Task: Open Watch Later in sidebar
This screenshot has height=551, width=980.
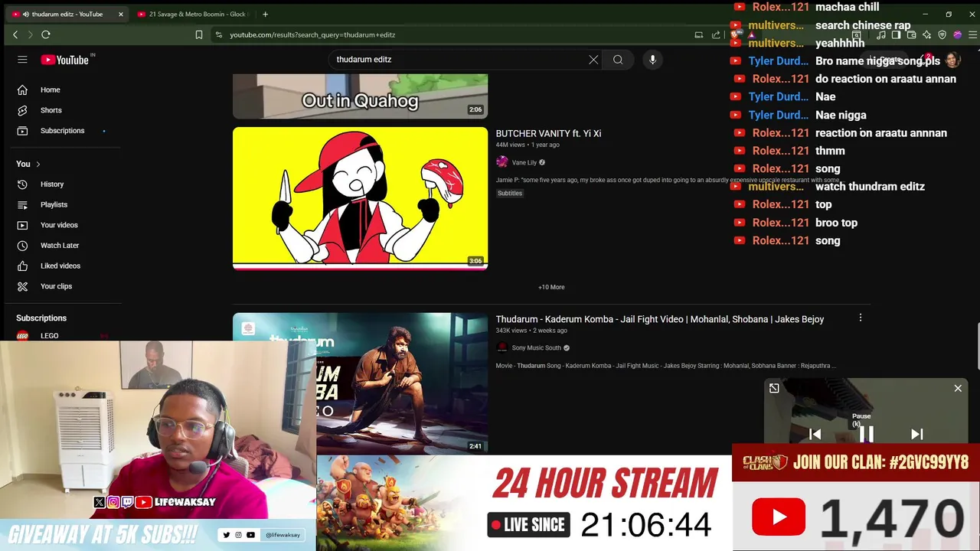Action: click(61, 246)
